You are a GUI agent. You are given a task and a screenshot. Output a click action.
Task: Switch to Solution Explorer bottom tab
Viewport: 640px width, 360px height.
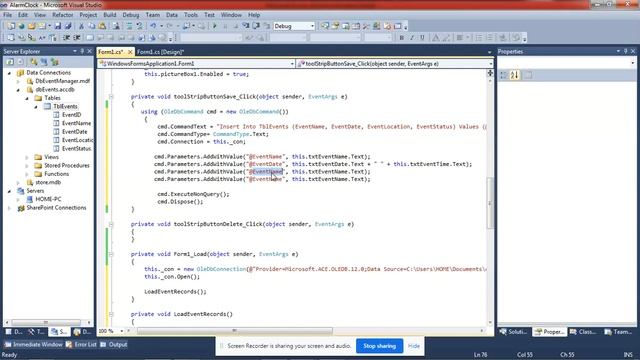click(513, 332)
